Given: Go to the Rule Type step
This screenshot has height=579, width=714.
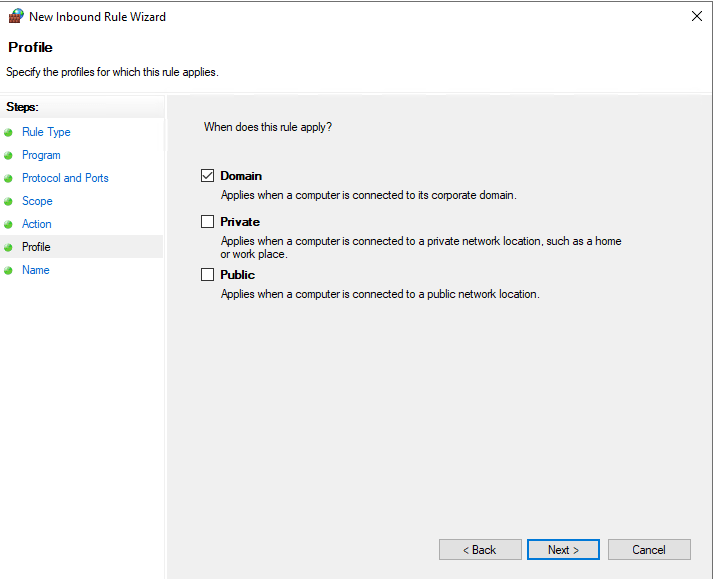Looking at the screenshot, I should (46, 132).
